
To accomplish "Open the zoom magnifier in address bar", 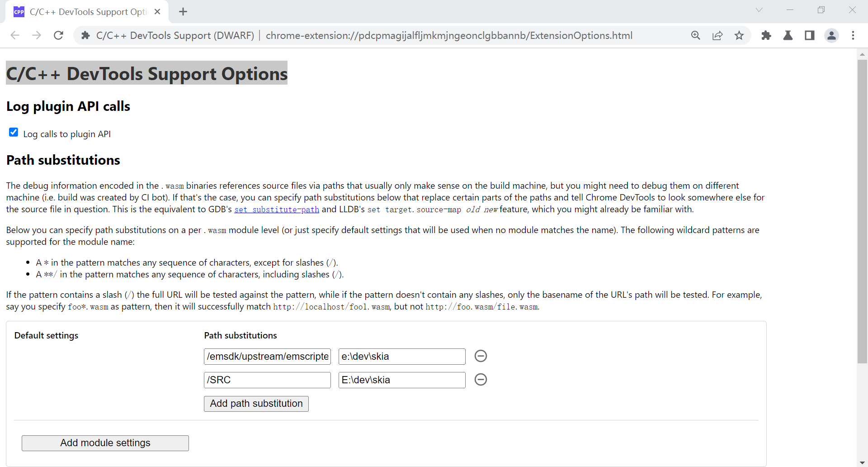I will click(x=696, y=35).
